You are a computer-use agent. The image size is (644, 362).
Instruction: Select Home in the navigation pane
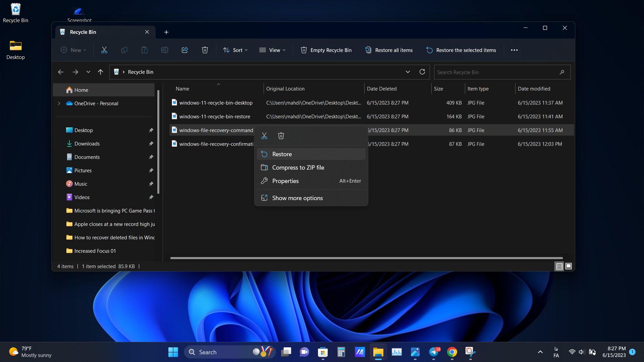coord(104,90)
